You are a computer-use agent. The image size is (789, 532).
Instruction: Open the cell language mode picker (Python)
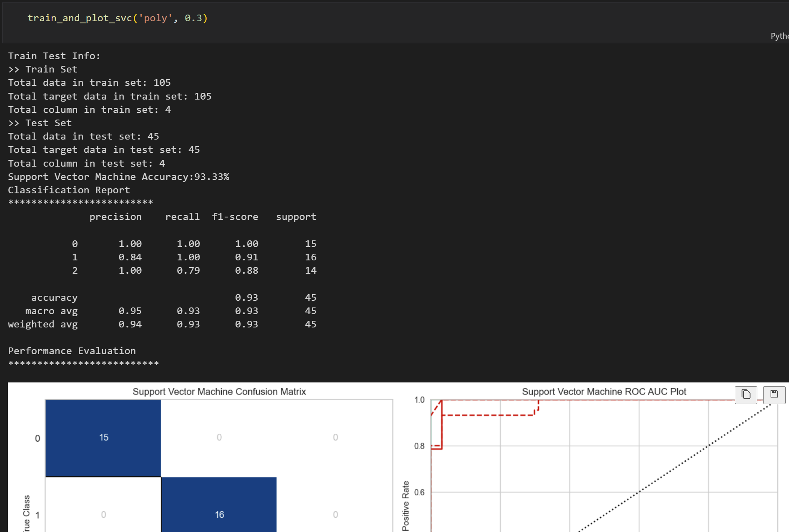(x=779, y=36)
